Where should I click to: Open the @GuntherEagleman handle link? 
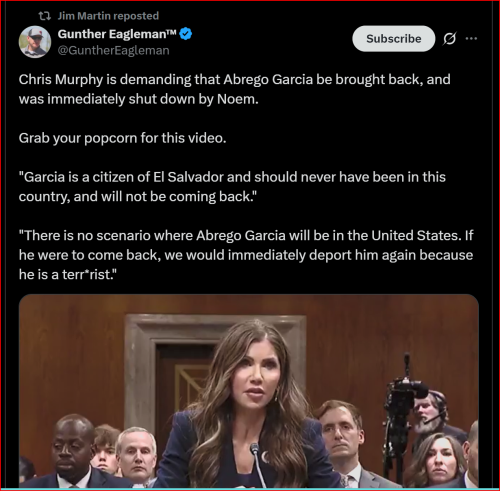pyautogui.click(x=113, y=50)
